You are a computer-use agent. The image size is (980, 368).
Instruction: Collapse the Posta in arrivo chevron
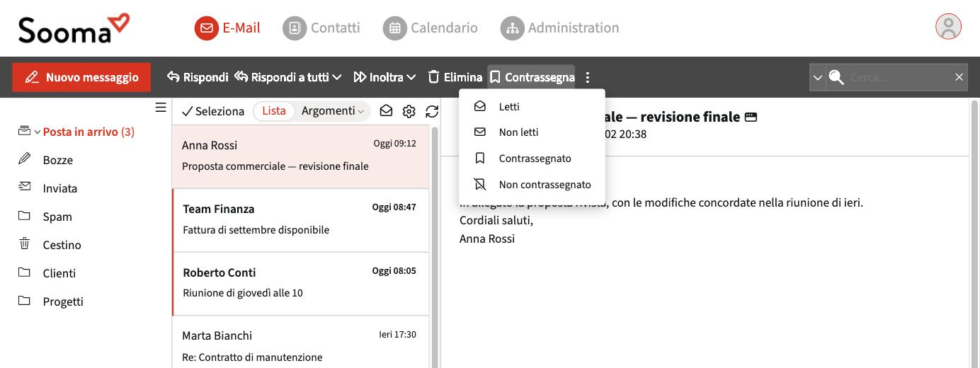[38, 132]
